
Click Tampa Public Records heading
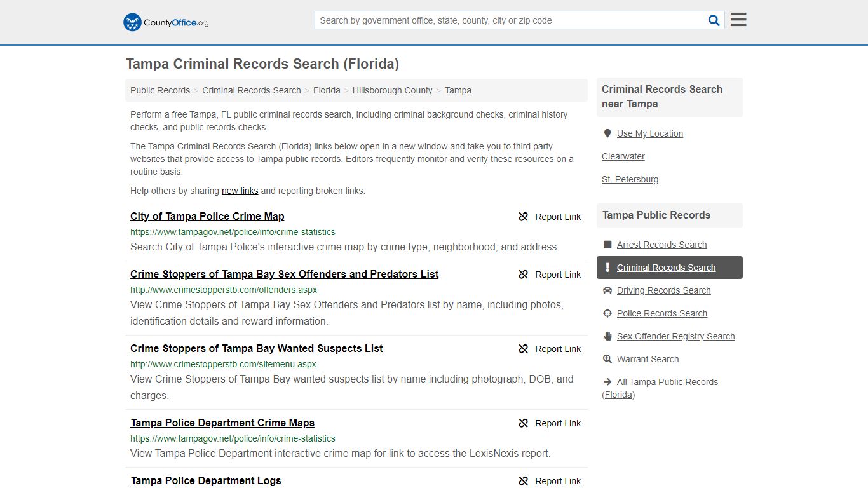[x=656, y=215]
